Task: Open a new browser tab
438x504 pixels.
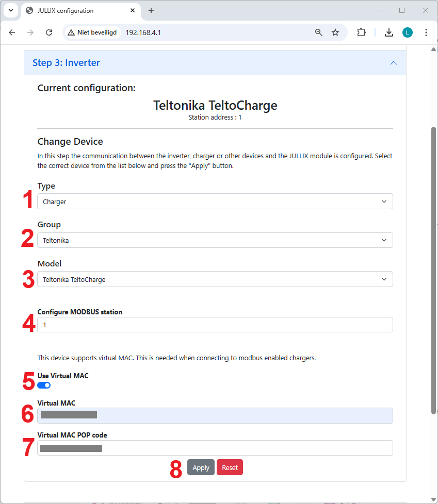Action: point(151,10)
